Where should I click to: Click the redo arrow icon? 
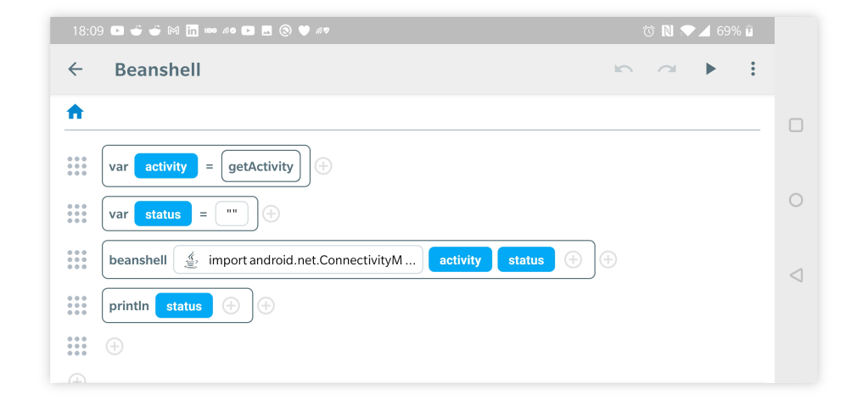(667, 69)
